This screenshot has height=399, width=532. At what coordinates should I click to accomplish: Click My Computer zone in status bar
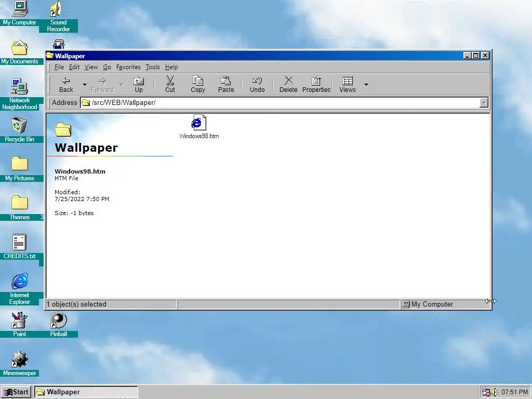tap(432, 304)
